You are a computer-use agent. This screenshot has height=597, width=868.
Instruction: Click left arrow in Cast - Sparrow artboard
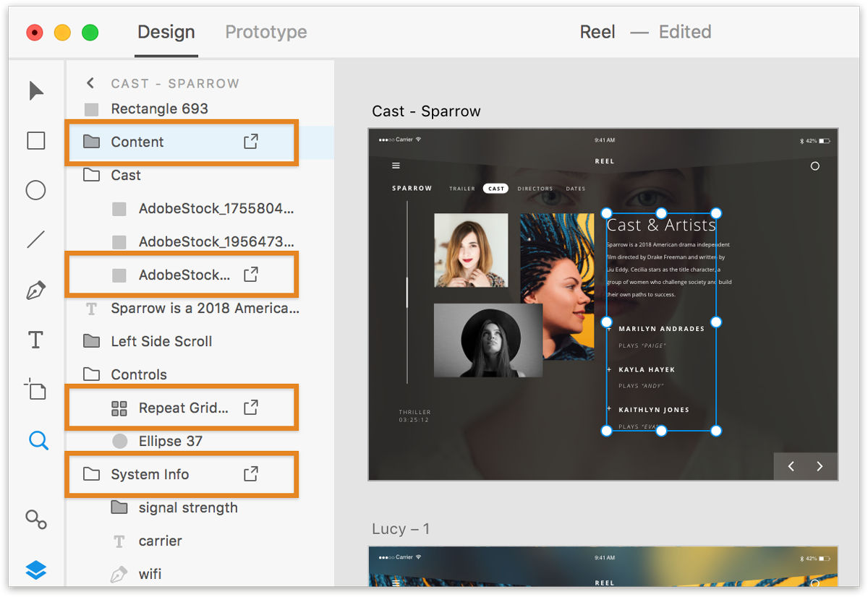click(791, 466)
